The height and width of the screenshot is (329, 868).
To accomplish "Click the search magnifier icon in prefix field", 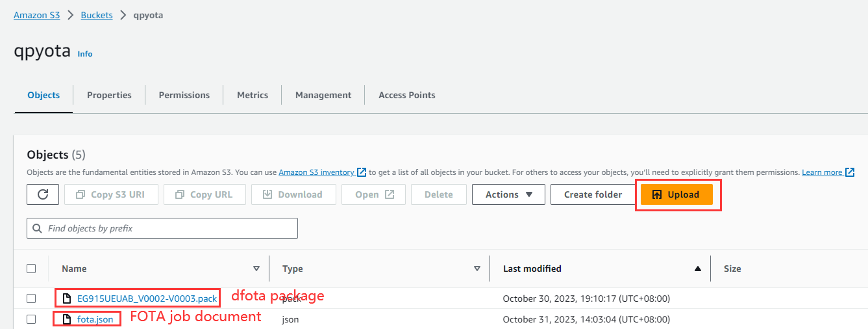I will [x=38, y=228].
